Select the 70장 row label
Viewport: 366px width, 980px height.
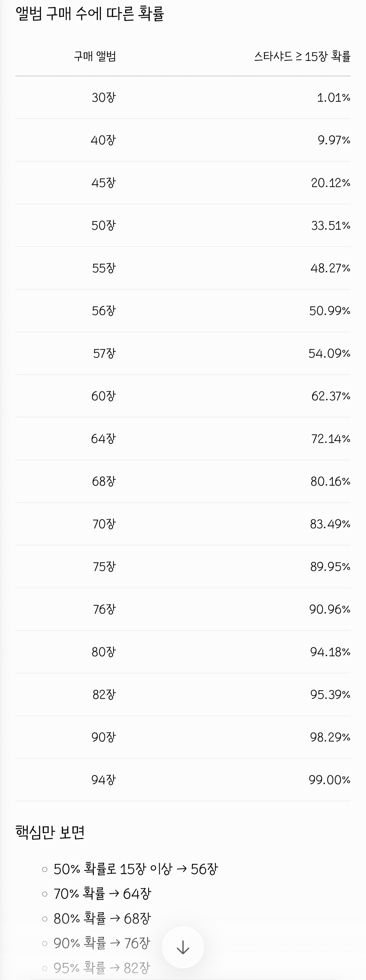pyautogui.click(x=104, y=524)
